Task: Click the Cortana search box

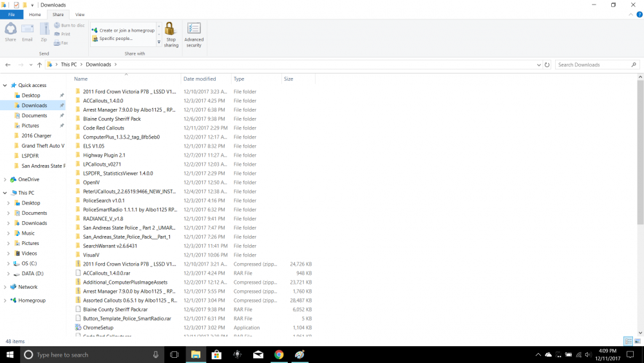Action: (x=92, y=355)
